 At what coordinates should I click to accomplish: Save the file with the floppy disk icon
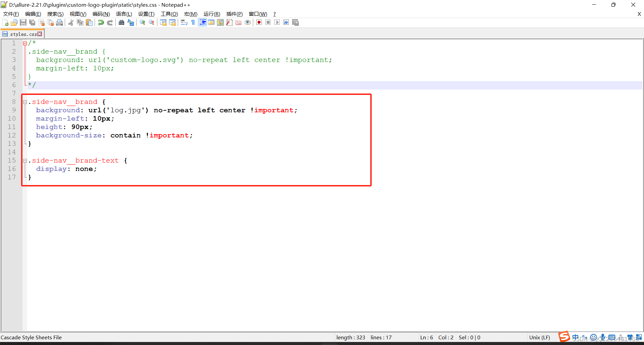(x=23, y=22)
